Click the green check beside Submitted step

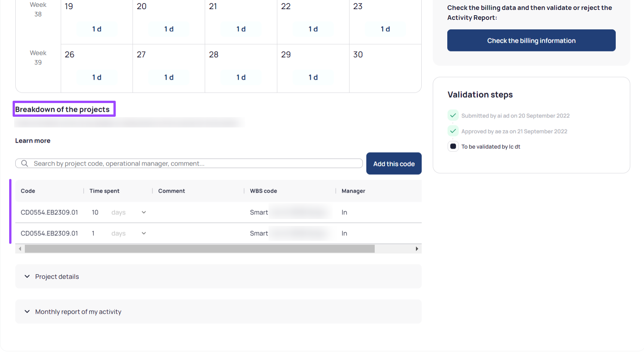(x=453, y=115)
